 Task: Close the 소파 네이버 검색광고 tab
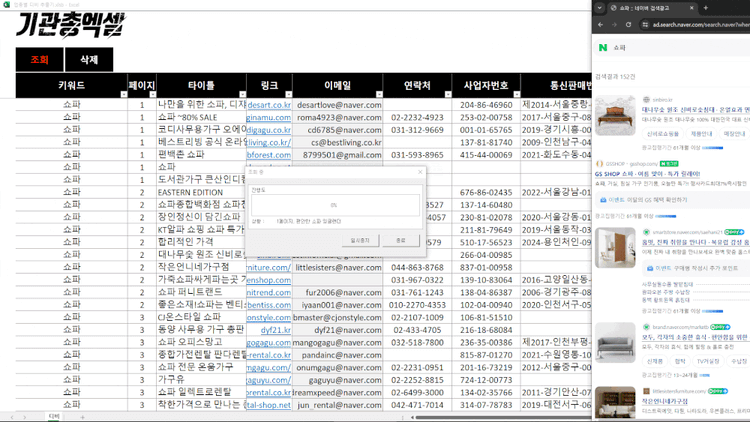[x=692, y=8]
